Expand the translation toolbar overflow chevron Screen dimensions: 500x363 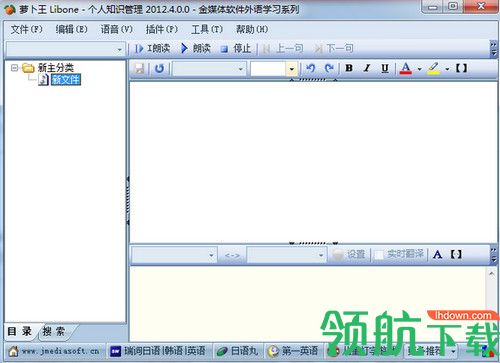point(494,255)
